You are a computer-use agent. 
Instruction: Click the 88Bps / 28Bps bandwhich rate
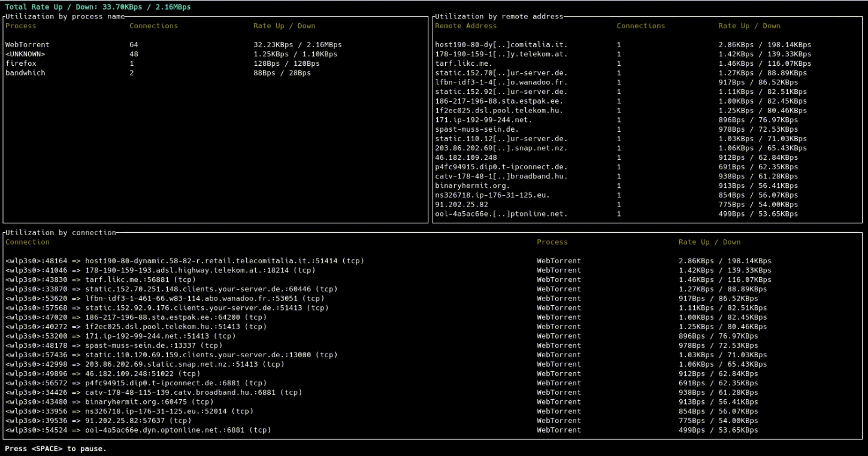[282, 73]
